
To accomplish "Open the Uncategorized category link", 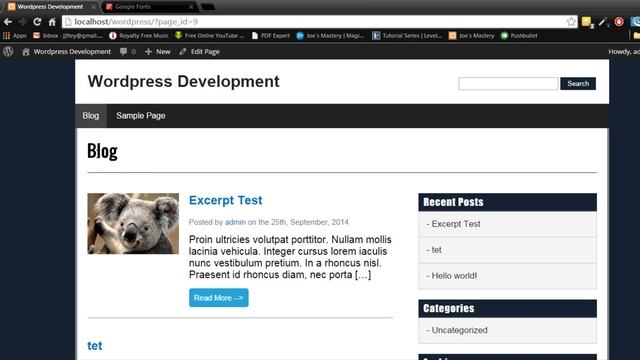I will [x=459, y=330].
